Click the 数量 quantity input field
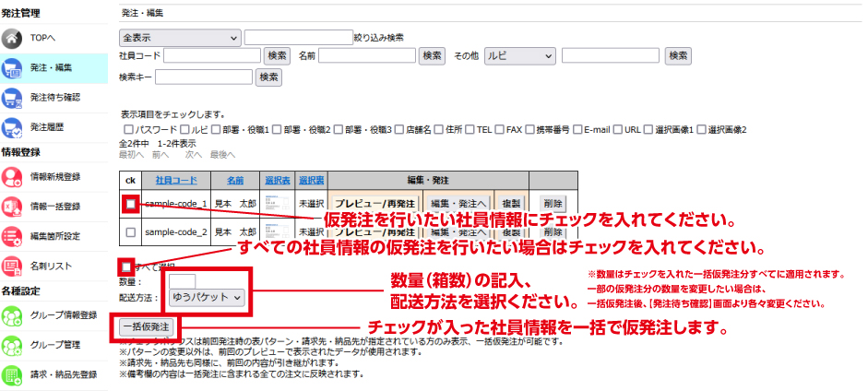868x391 pixels. pyautogui.click(x=183, y=281)
